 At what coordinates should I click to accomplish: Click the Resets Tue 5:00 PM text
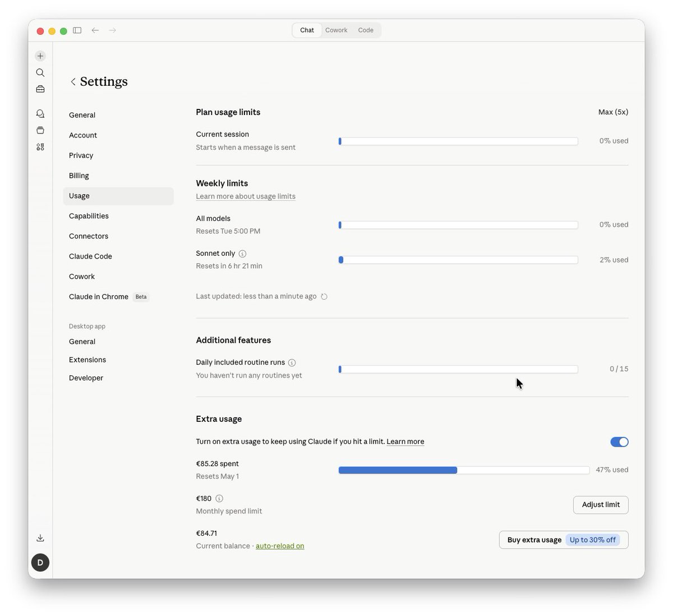click(x=228, y=231)
